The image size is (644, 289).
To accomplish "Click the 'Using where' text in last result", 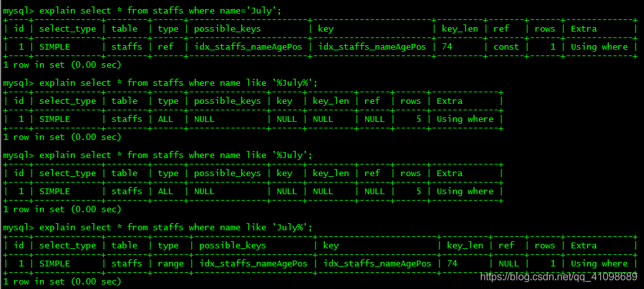I will 599,264.
